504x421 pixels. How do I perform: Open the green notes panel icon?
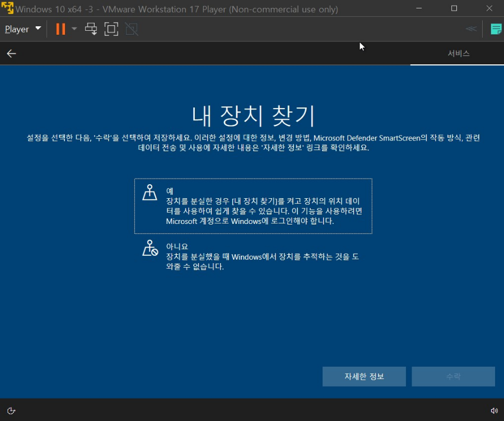point(496,29)
